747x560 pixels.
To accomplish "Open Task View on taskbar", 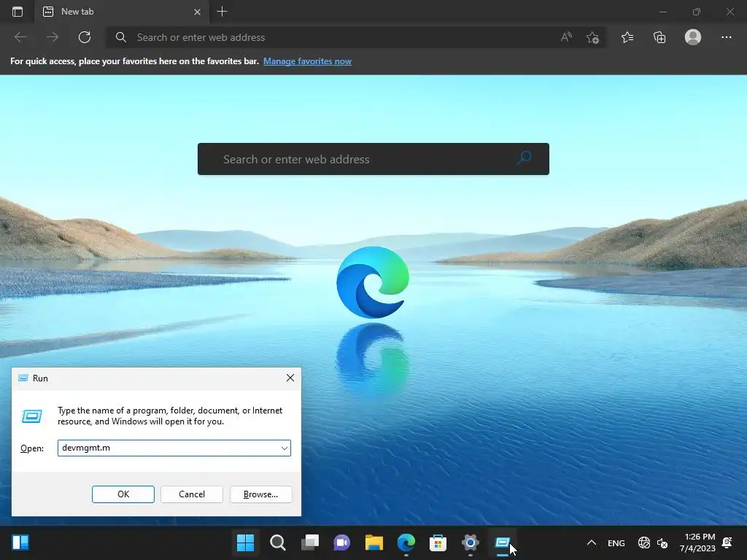I will [x=309, y=542].
